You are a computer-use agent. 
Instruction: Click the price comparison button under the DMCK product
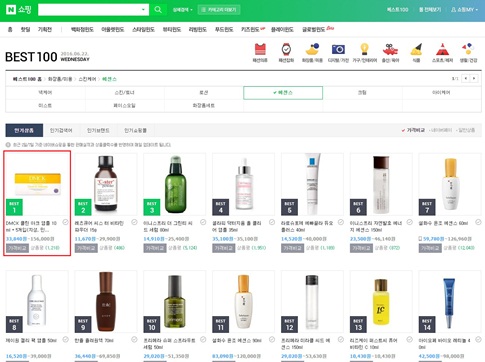17,248
